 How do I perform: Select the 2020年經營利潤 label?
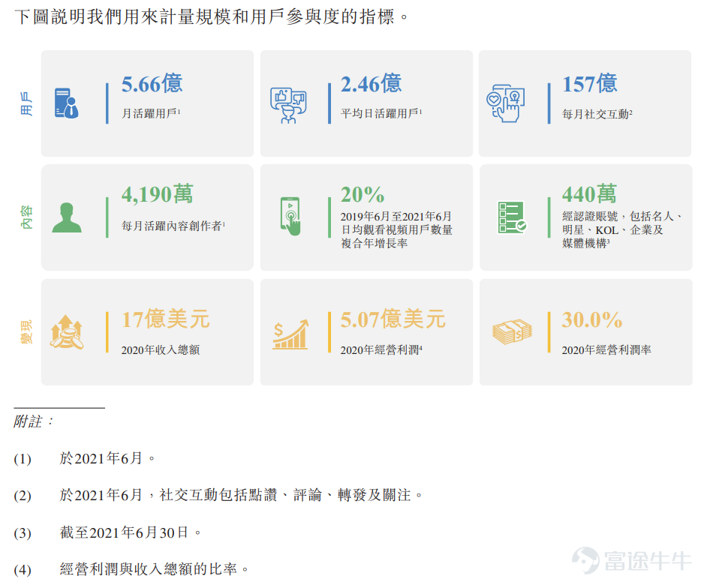tap(381, 349)
